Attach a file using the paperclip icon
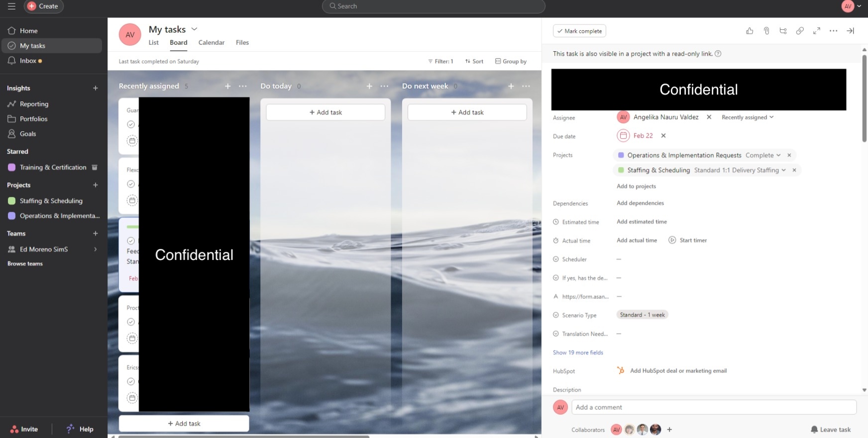868x438 pixels. click(766, 31)
